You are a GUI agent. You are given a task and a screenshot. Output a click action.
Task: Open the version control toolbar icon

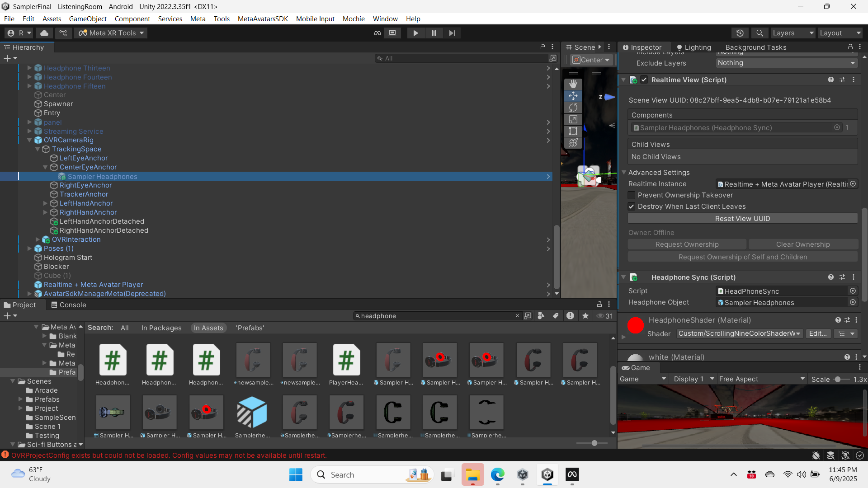click(x=63, y=33)
